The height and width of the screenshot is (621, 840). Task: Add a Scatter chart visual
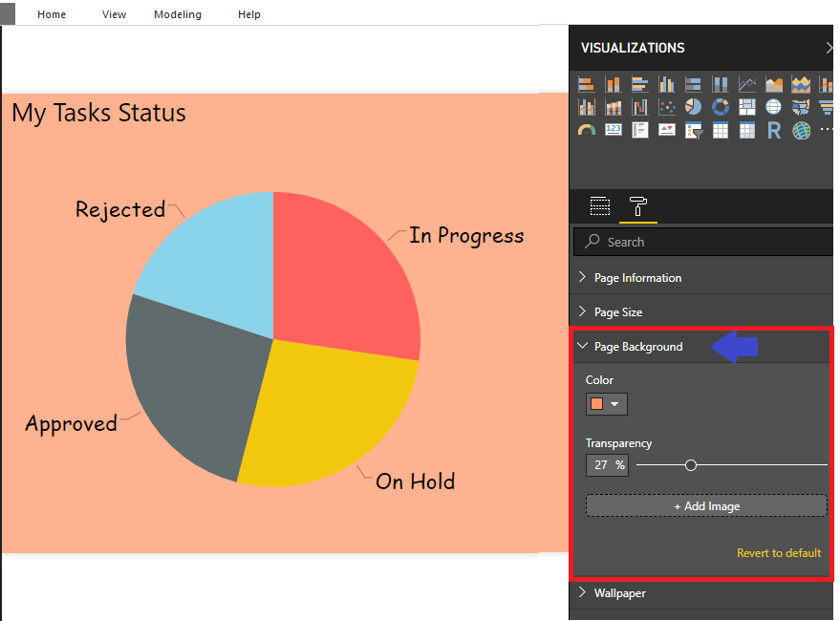pos(669,106)
